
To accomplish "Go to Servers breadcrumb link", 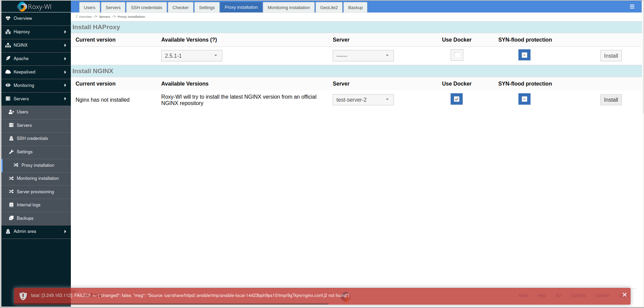I will pos(104,17).
